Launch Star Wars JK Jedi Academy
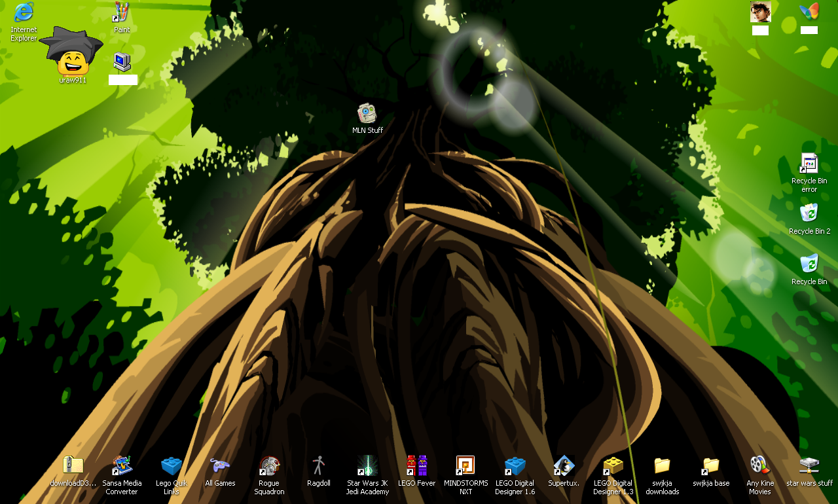The height and width of the screenshot is (504, 838). pyautogui.click(x=367, y=465)
